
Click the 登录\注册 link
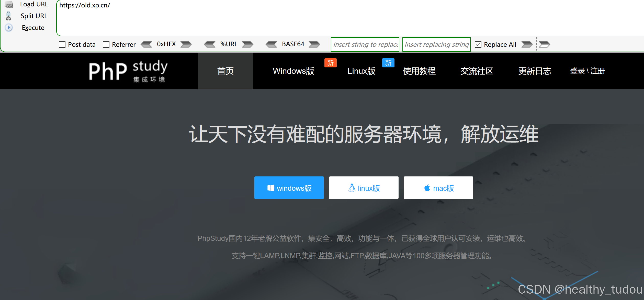pyautogui.click(x=587, y=71)
